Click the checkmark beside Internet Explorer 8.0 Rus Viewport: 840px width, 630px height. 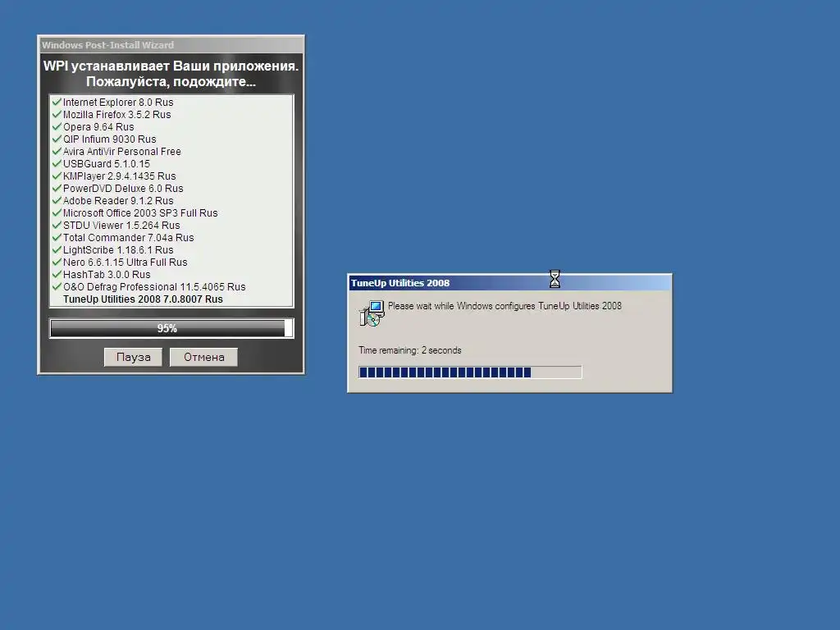(57, 102)
